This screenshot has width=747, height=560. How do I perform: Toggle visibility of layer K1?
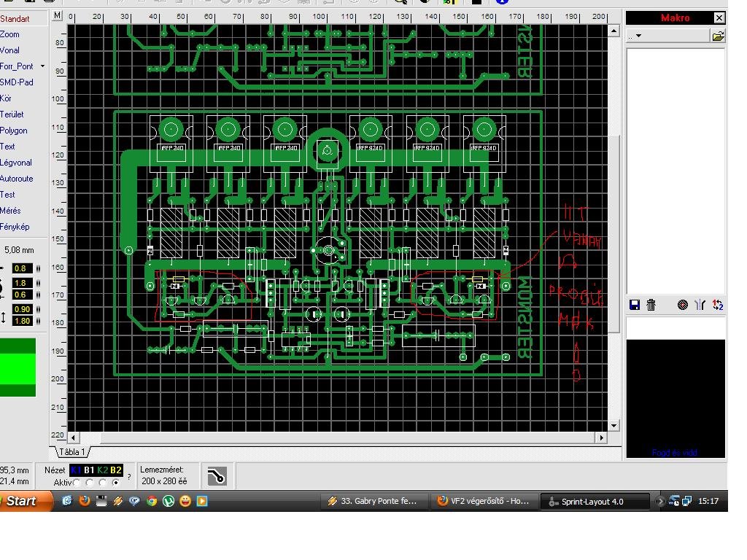pos(76,470)
